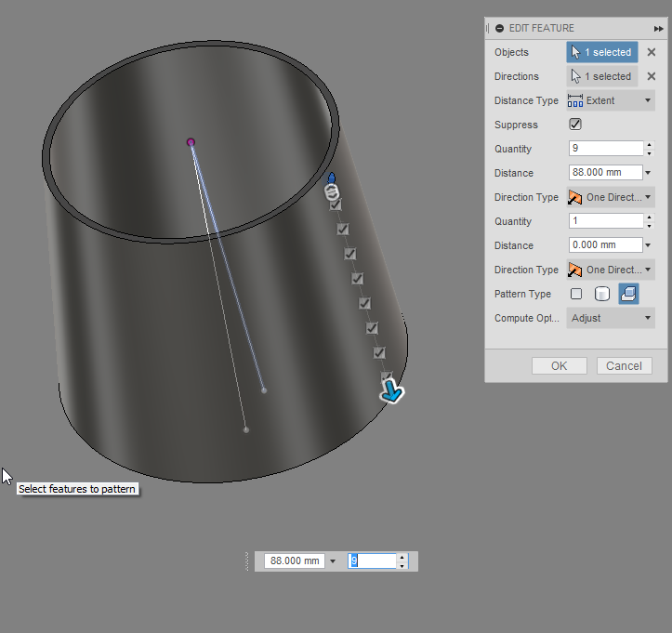
Task: Uncheck the second pattern instance checkbox from top
Action: pos(342,230)
